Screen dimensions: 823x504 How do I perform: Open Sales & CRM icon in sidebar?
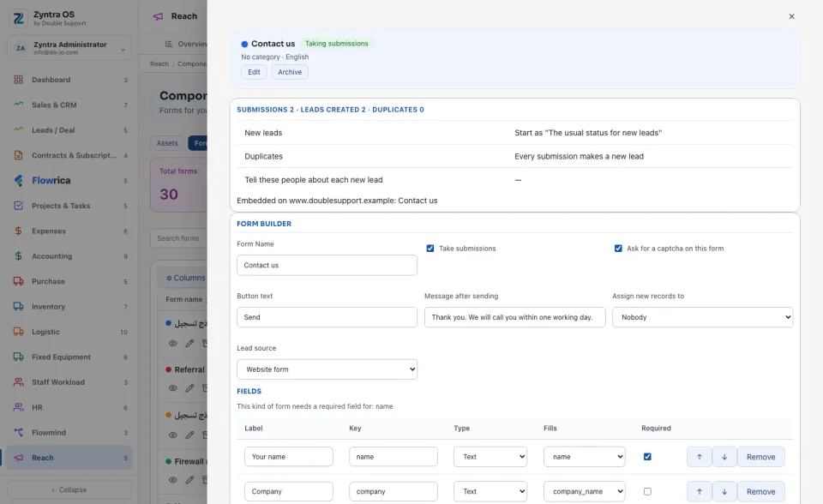18,105
